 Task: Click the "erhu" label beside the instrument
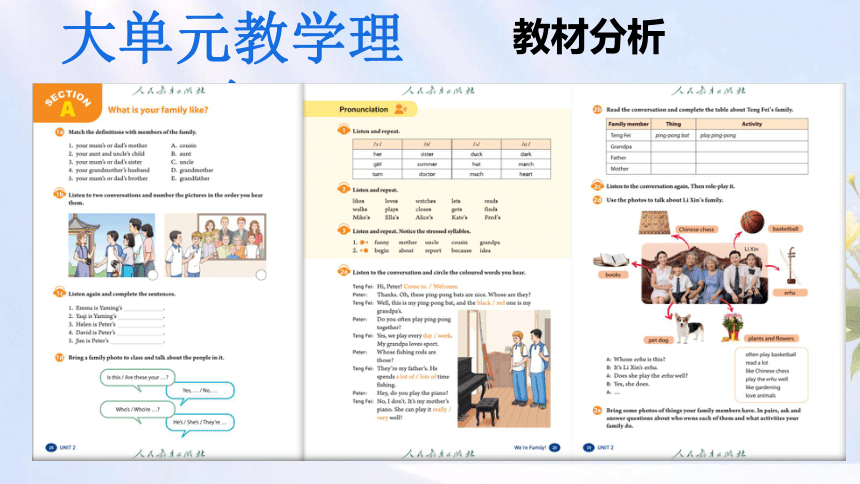(x=789, y=293)
